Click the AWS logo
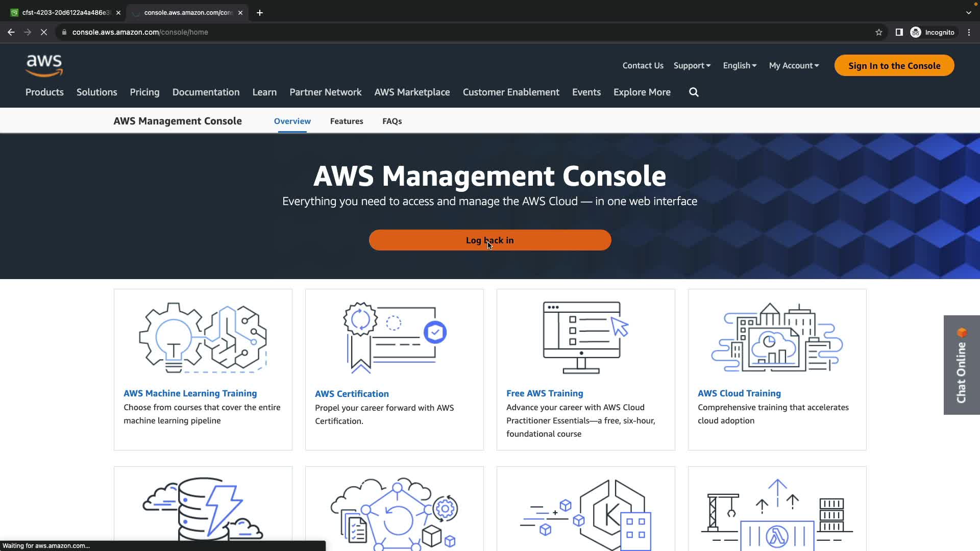The image size is (980, 551). 44,65
